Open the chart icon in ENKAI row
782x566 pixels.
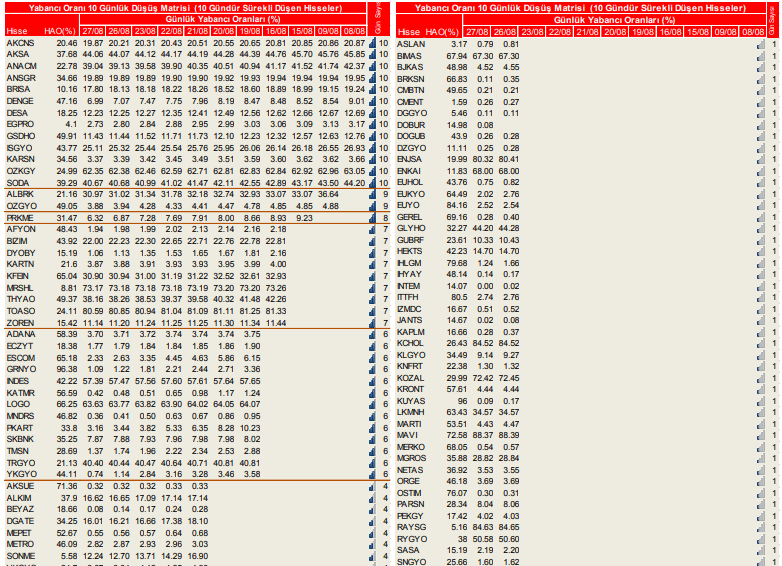click(761, 171)
